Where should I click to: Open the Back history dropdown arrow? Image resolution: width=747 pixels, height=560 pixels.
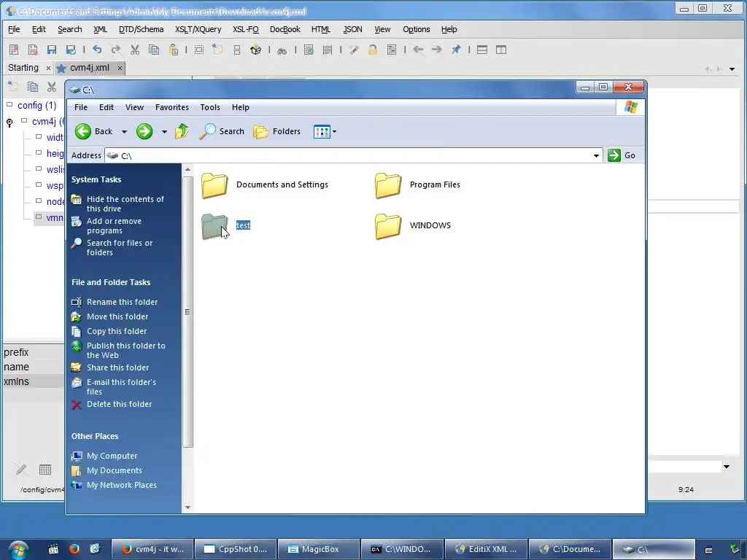tap(124, 132)
